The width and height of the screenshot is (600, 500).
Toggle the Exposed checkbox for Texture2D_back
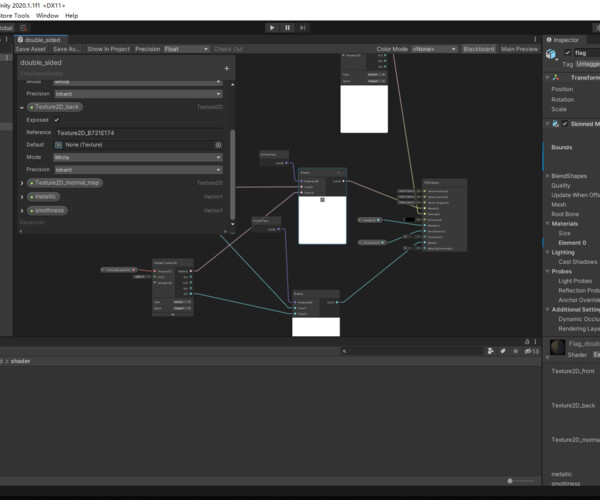click(x=57, y=120)
